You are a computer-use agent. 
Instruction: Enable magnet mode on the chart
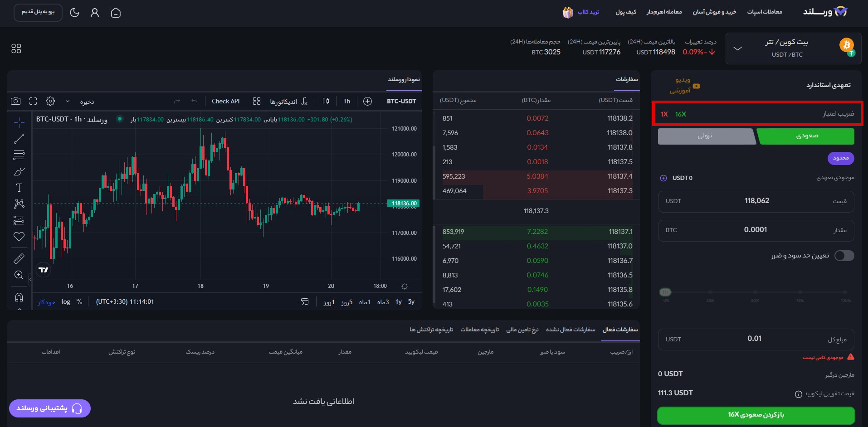pos(19,297)
